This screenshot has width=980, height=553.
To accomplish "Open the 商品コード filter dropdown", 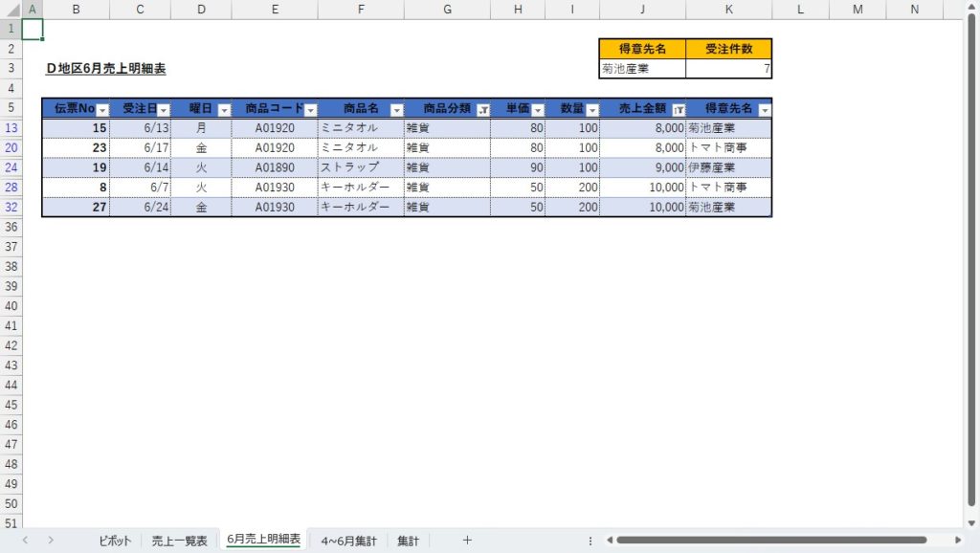I will tap(310, 110).
